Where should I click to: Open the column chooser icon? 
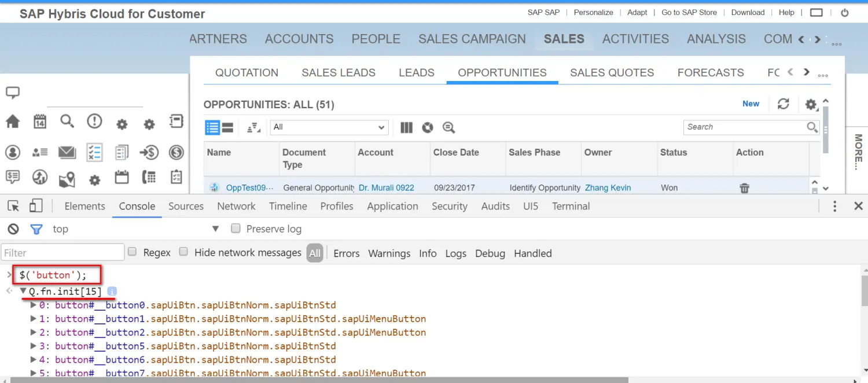[407, 127]
